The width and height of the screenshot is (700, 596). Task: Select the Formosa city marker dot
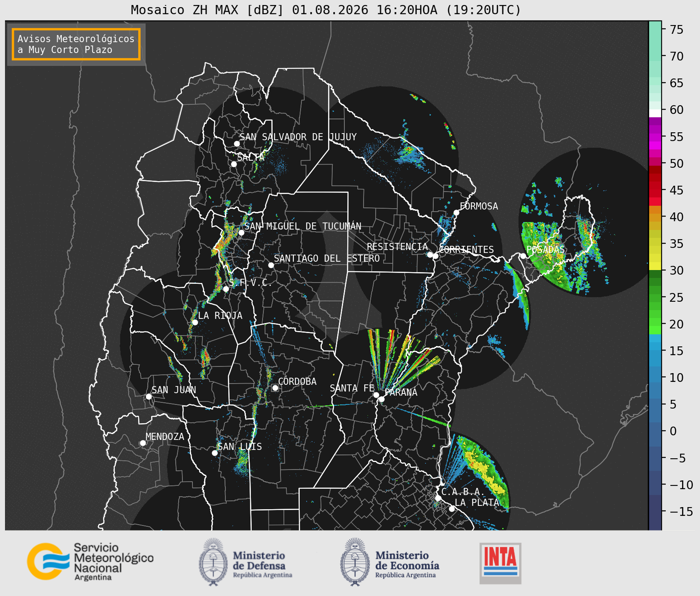[x=456, y=212]
